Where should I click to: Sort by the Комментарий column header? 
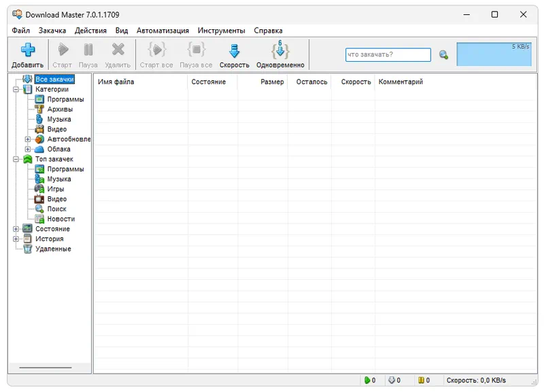pyautogui.click(x=455, y=82)
